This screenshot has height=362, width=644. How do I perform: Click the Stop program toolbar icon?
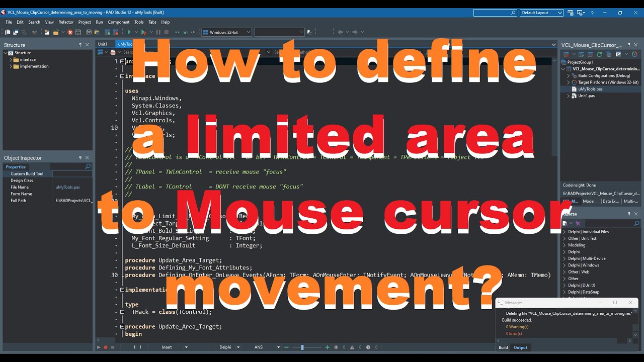point(167,32)
